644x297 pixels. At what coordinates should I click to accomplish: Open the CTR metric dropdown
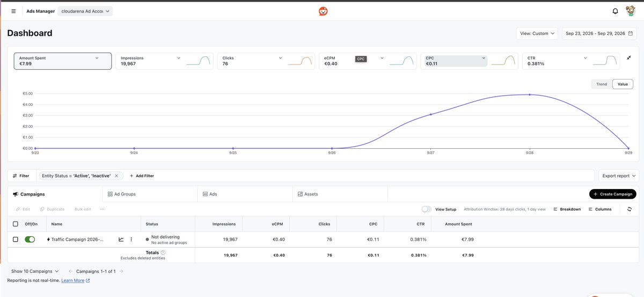pos(586,57)
